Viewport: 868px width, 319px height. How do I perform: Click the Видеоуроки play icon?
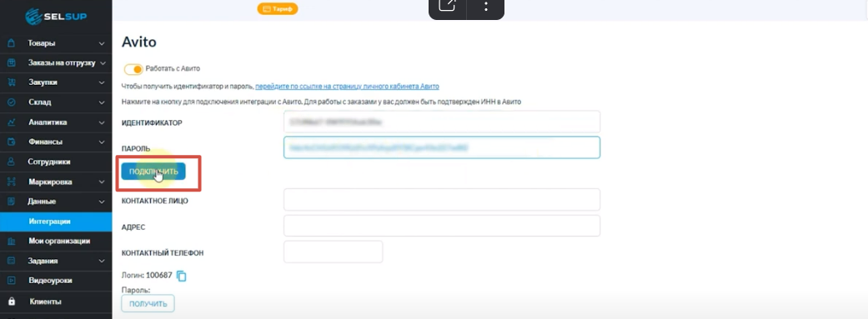[11, 281]
